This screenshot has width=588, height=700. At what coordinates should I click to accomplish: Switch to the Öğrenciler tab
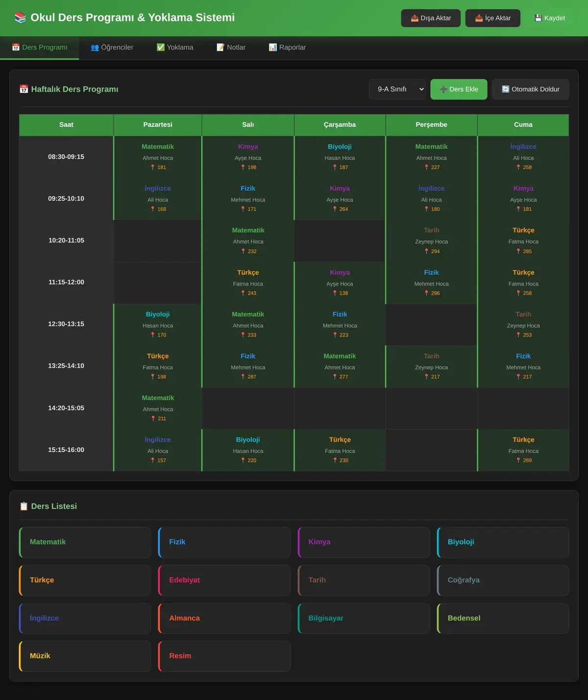(112, 48)
